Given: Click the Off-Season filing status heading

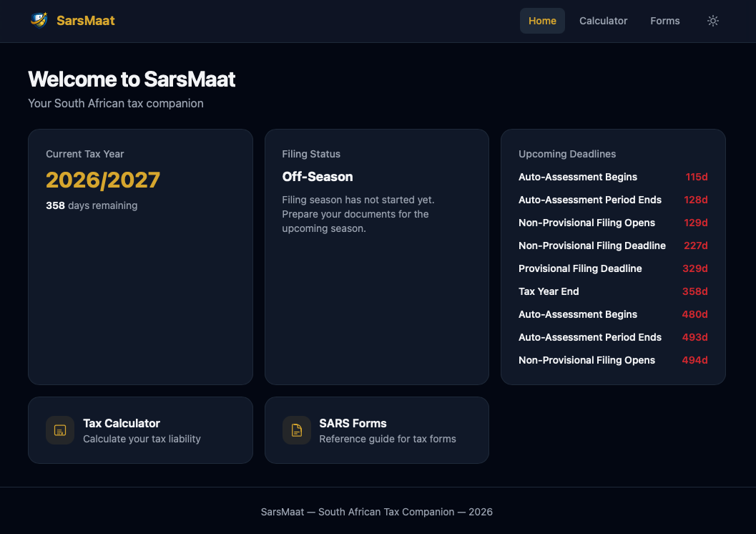Looking at the screenshot, I should coord(318,177).
